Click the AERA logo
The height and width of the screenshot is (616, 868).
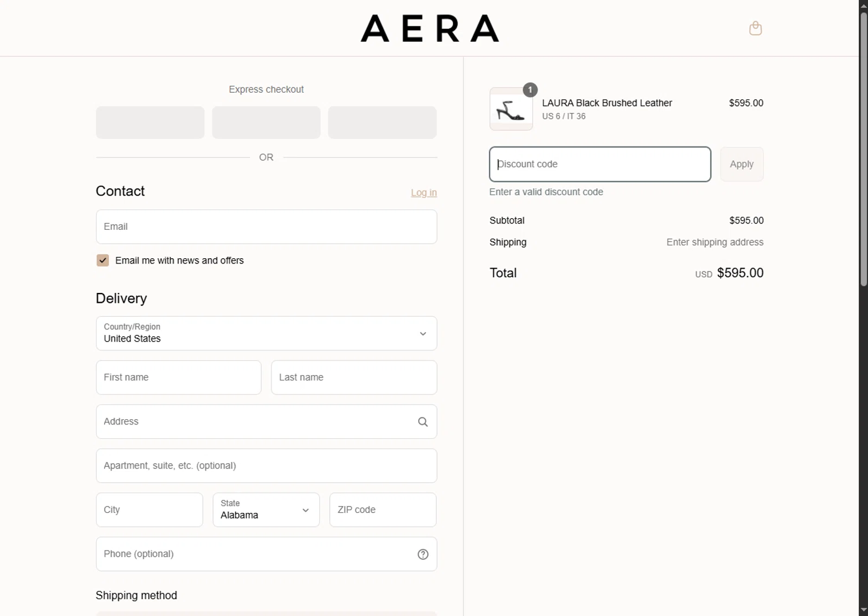click(430, 28)
